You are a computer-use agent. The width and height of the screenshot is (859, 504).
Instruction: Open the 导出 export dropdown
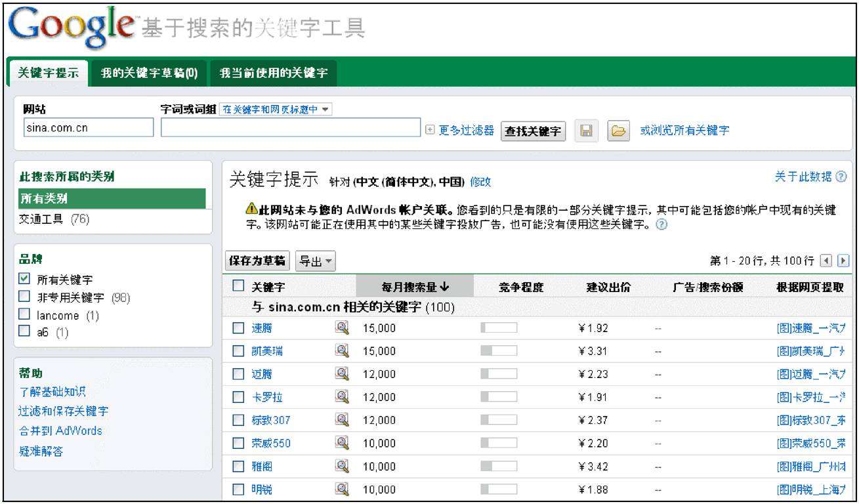click(x=315, y=261)
